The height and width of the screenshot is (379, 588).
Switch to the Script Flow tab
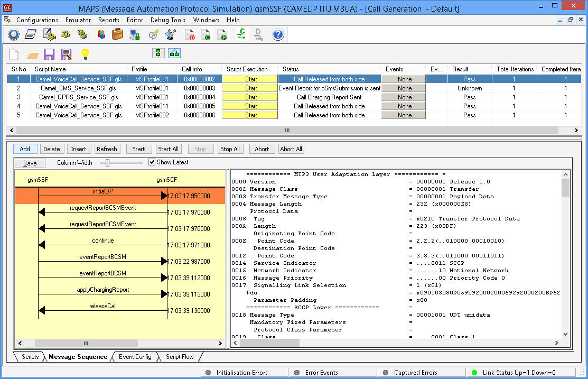point(180,356)
